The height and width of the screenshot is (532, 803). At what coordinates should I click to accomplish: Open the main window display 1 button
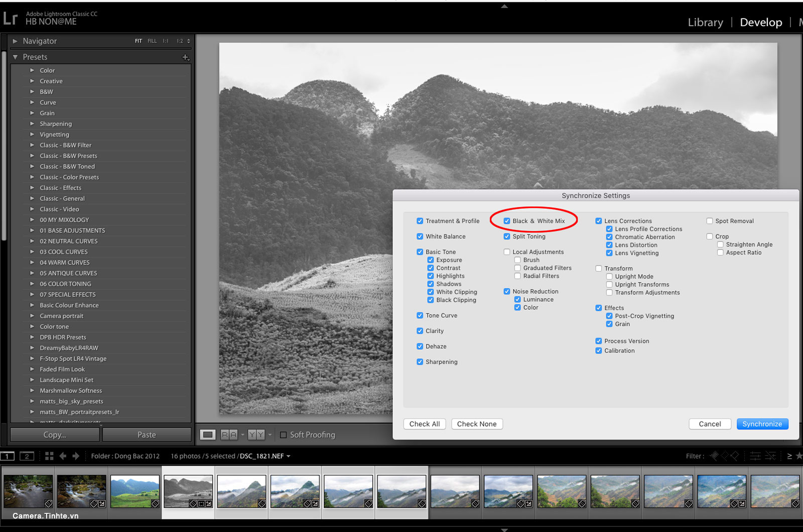click(x=8, y=456)
